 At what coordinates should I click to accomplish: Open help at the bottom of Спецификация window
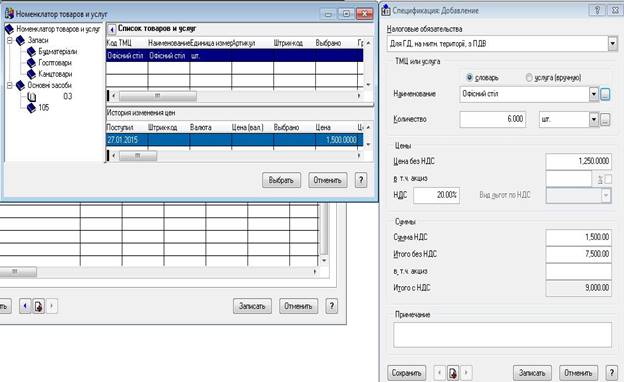click(612, 373)
